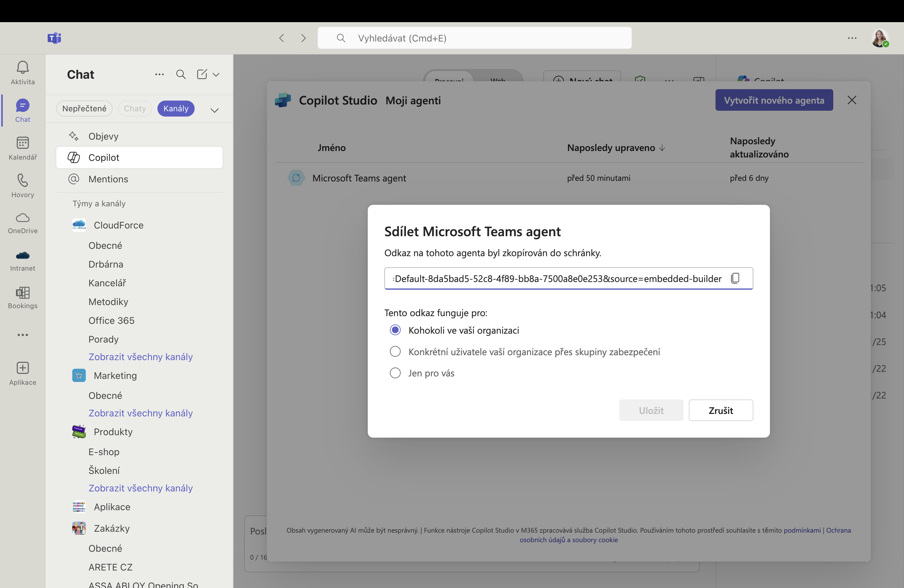Click the Jméno column header
This screenshot has width=904, height=588.
pos(331,148)
